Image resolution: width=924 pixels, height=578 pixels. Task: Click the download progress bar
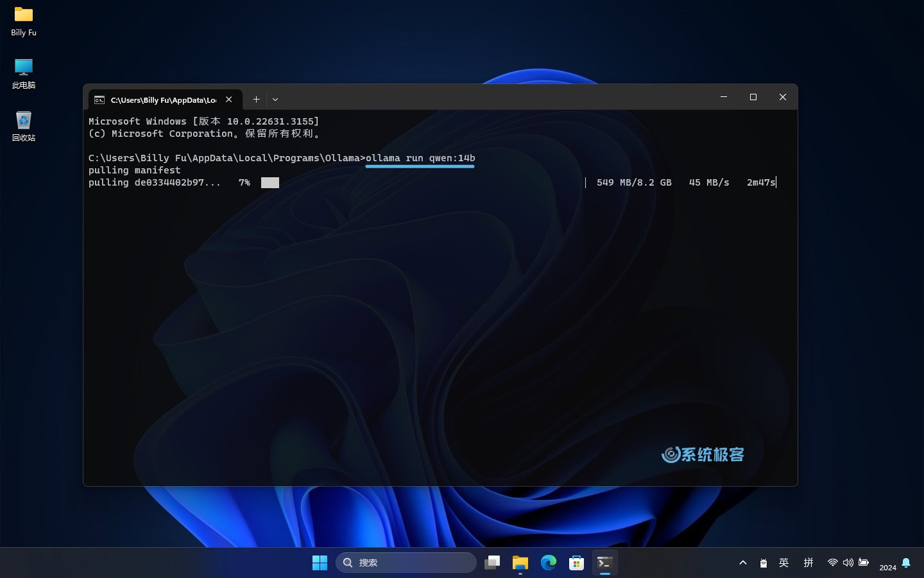424,182
